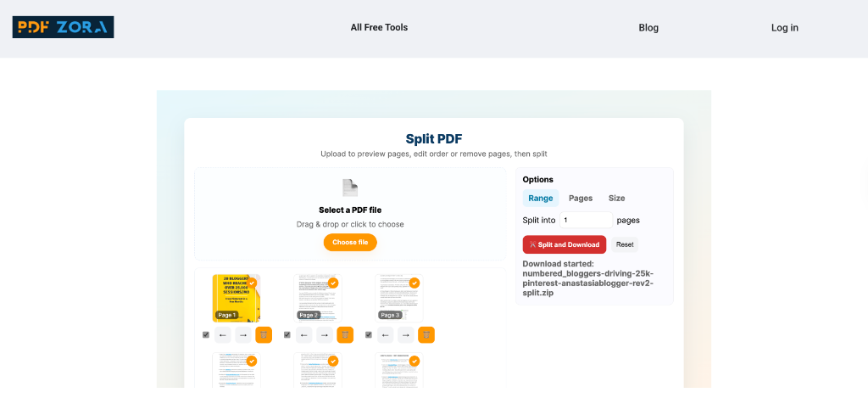868x398 pixels.
Task: Uncheck the Page 3 selection checkbox
Action: (x=369, y=335)
